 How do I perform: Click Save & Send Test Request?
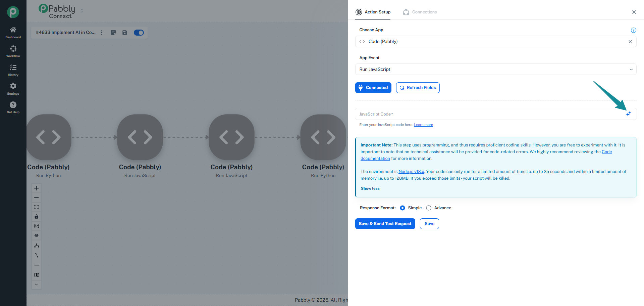(x=385, y=224)
